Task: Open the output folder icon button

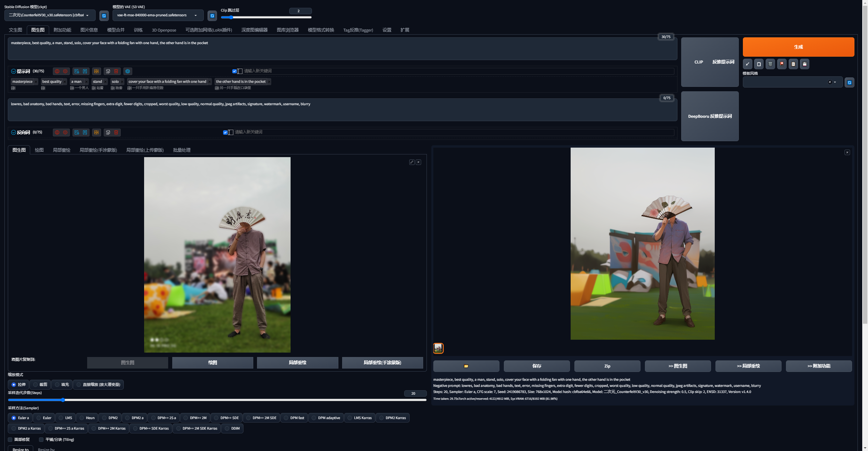Action: (466, 366)
